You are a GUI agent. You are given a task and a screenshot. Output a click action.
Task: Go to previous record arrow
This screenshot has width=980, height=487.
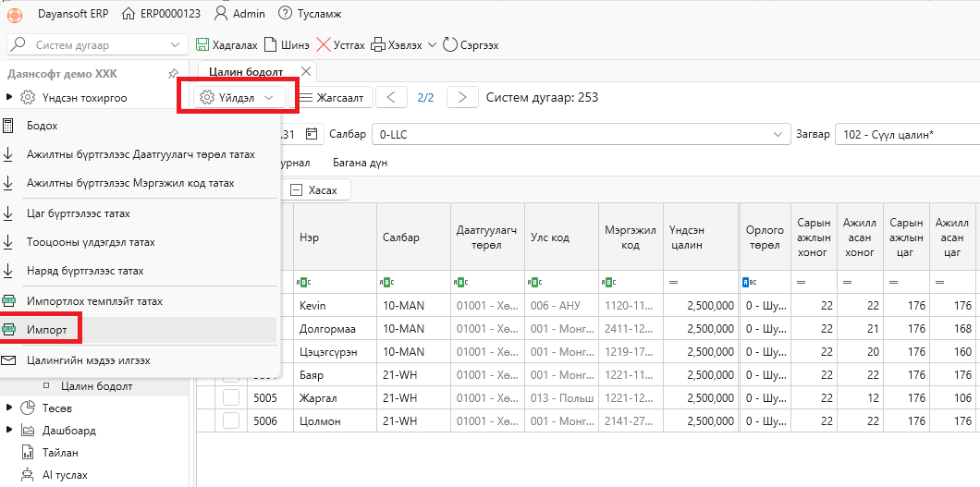tap(391, 97)
